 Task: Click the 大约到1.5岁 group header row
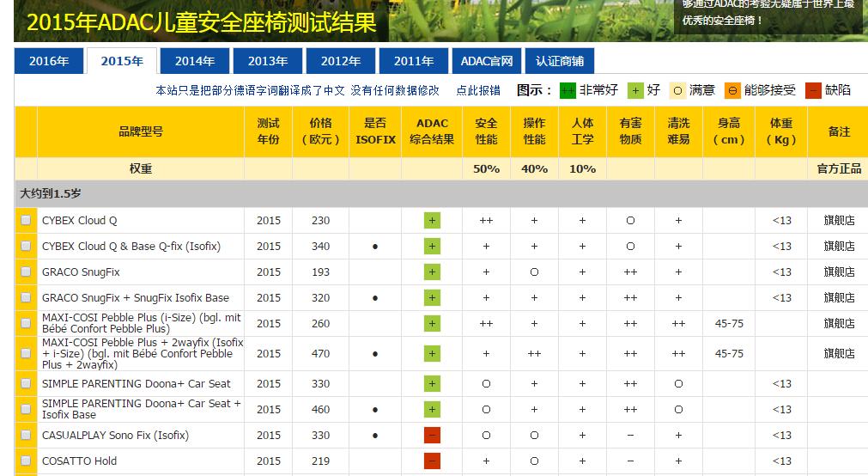(x=52, y=194)
